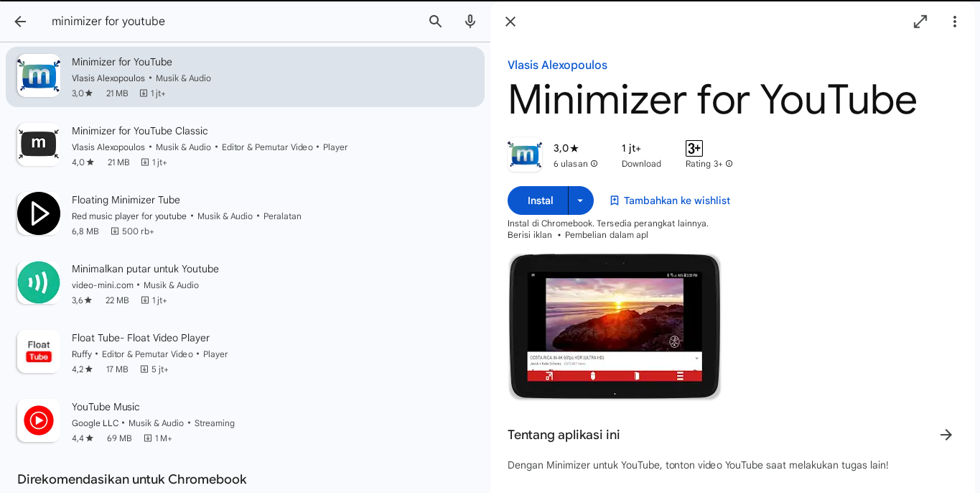Open the three-dot overflow menu

[x=955, y=22]
